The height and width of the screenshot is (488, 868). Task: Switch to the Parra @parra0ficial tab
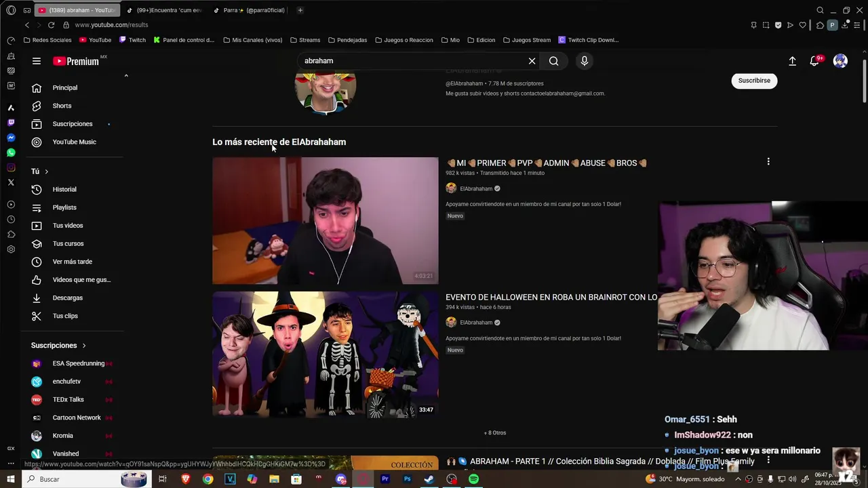[250, 10]
